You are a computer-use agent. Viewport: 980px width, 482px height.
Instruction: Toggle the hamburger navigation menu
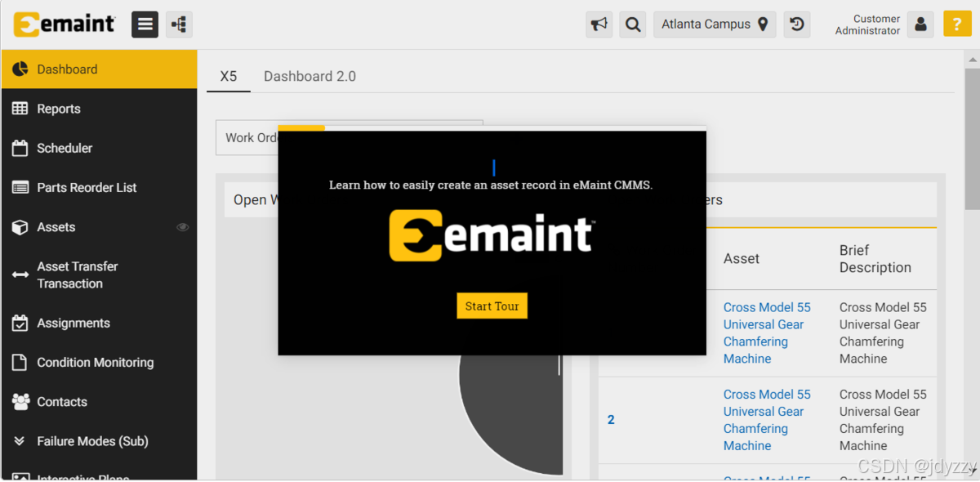tap(145, 25)
